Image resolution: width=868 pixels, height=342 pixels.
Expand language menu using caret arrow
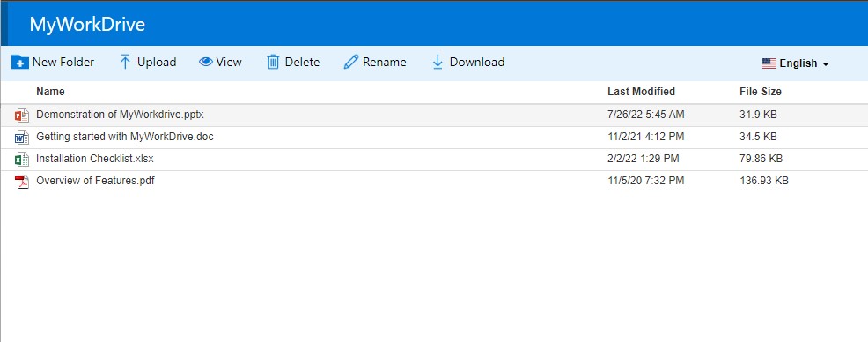tap(826, 64)
